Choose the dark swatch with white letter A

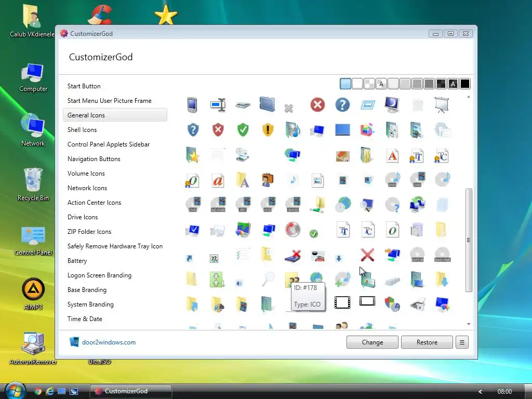(x=453, y=84)
